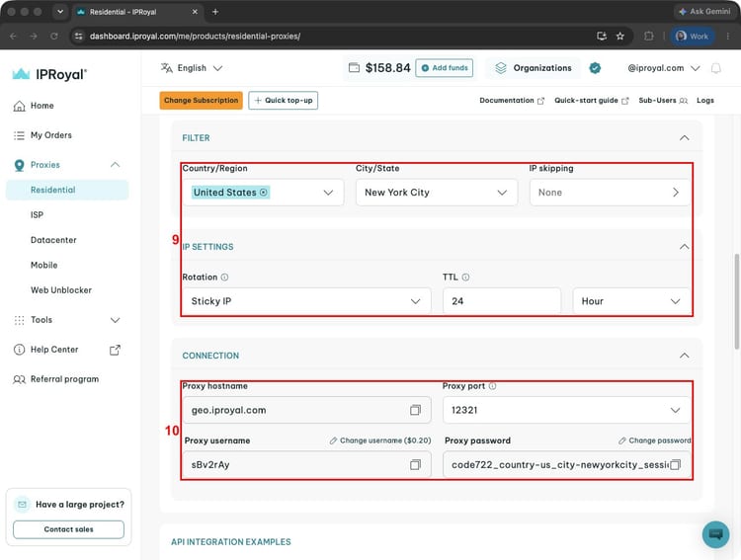Open the Sub-Users page
The image size is (741, 560).
(x=663, y=100)
